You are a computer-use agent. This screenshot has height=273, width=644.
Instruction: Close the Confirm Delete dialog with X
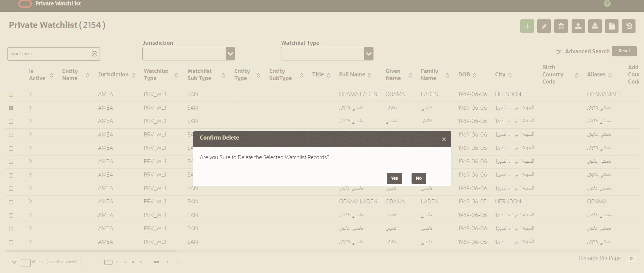click(x=444, y=139)
